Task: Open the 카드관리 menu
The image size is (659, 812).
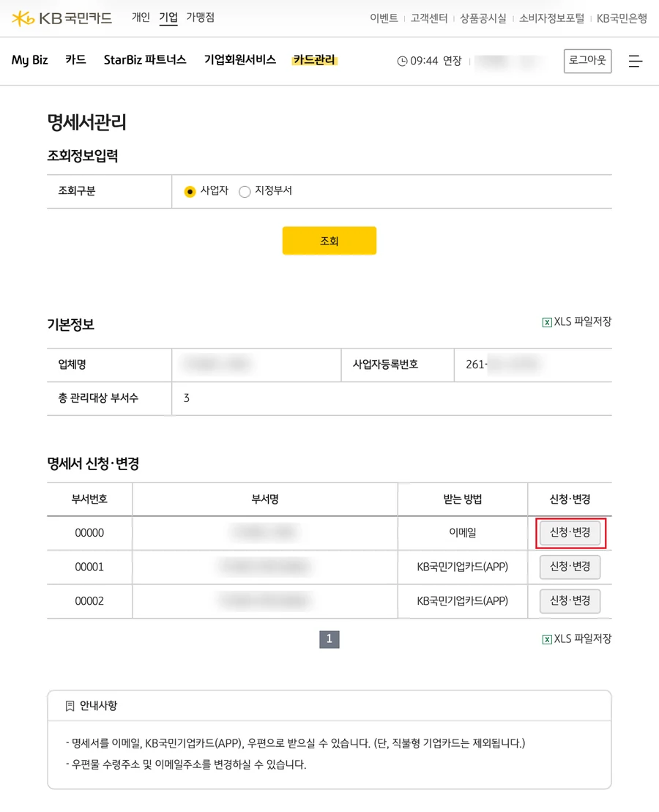Action: (x=314, y=60)
